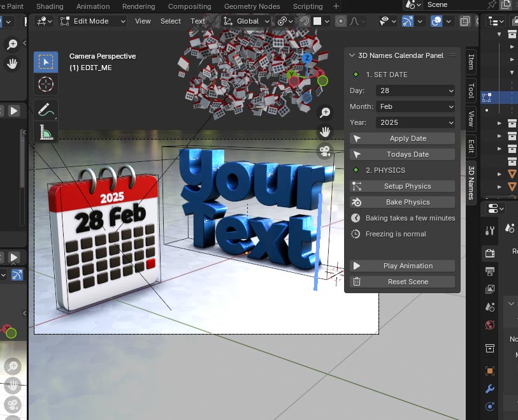Open the Month dropdown showing Feb

(x=415, y=106)
